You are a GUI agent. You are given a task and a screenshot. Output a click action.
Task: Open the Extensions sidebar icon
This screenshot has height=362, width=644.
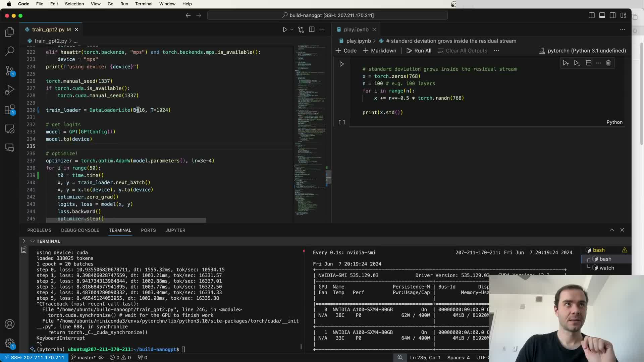pyautogui.click(x=10, y=110)
